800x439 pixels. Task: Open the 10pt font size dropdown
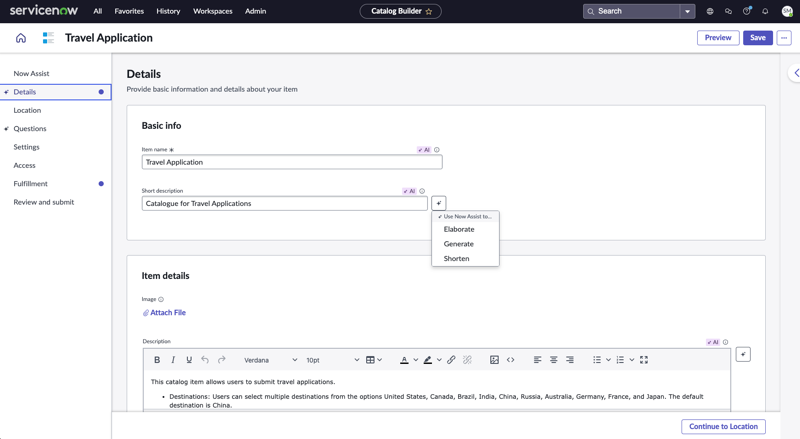(333, 360)
